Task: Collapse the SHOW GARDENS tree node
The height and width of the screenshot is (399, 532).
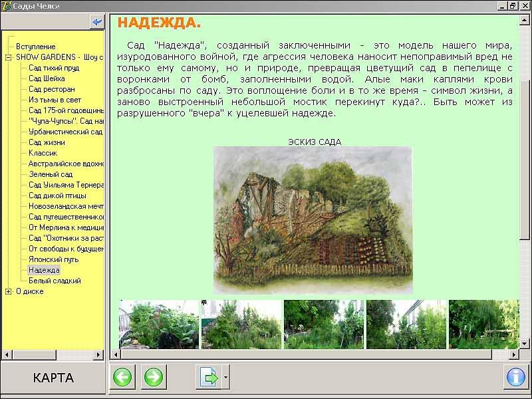Action: [x=8, y=57]
